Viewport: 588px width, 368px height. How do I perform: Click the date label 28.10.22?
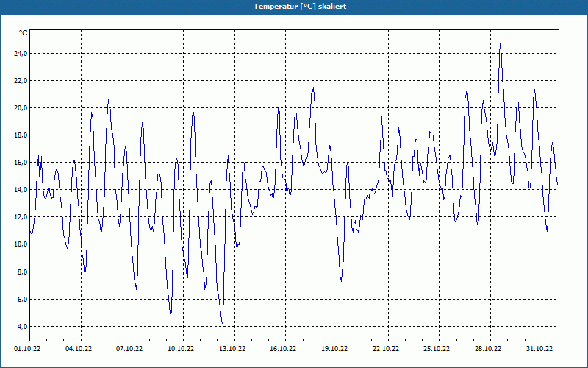(488, 348)
